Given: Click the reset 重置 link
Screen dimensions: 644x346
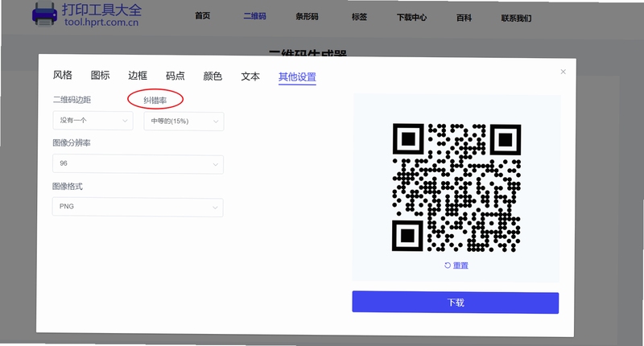Looking at the screenshot, I should coord(456,266).
